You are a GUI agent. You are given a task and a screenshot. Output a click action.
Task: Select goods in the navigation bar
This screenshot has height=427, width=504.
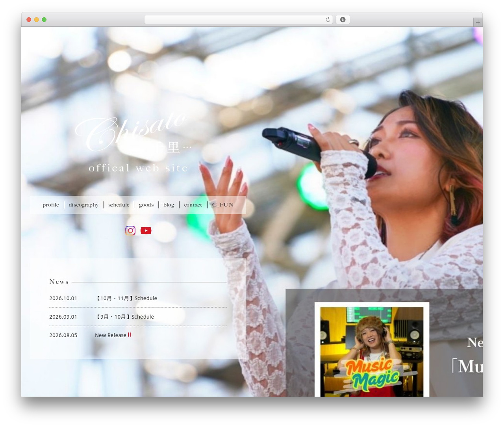[146, 205]
